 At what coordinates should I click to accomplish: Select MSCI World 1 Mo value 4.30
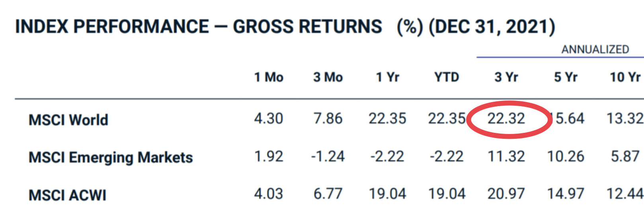(x=269, y=118)
